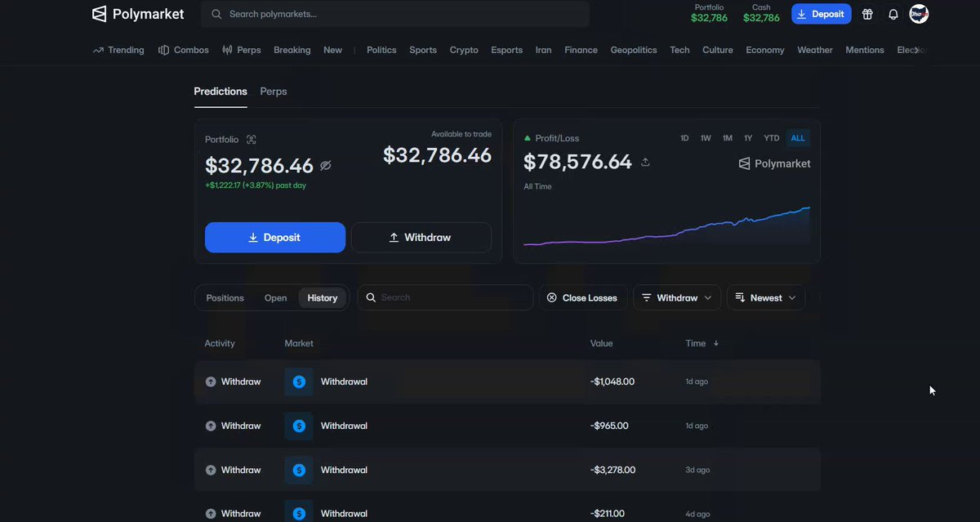
Task: Select the 1W profit range
Action: click(706, 138)
